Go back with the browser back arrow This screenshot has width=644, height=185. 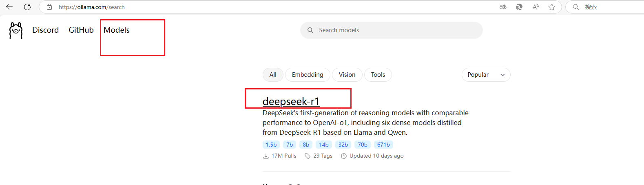(9, 7)
